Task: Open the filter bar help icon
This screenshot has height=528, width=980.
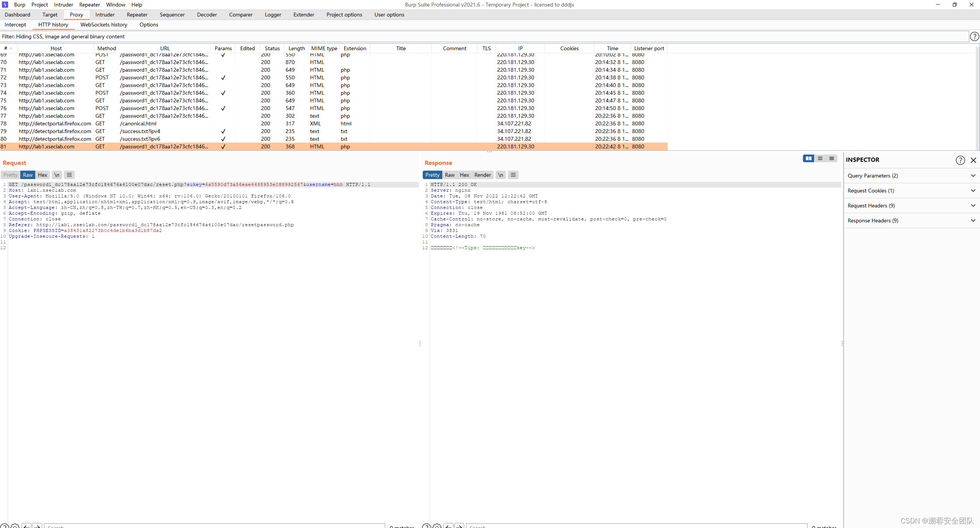Action: click(x=974, y=36)
